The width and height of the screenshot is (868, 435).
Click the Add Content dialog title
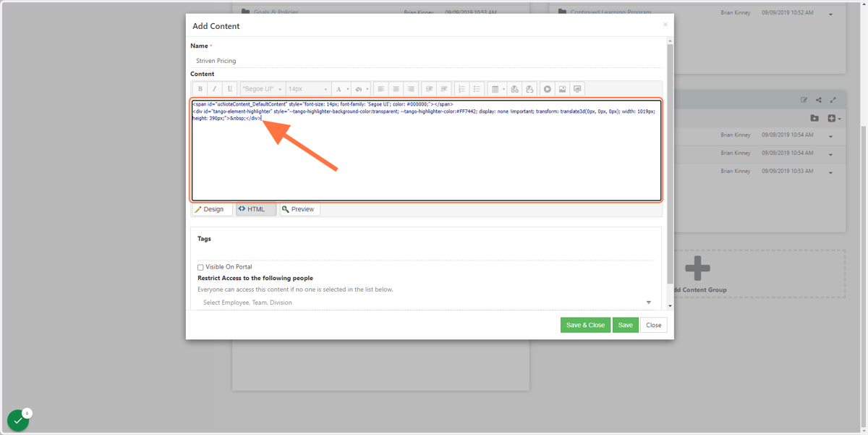tap(216, 26)
